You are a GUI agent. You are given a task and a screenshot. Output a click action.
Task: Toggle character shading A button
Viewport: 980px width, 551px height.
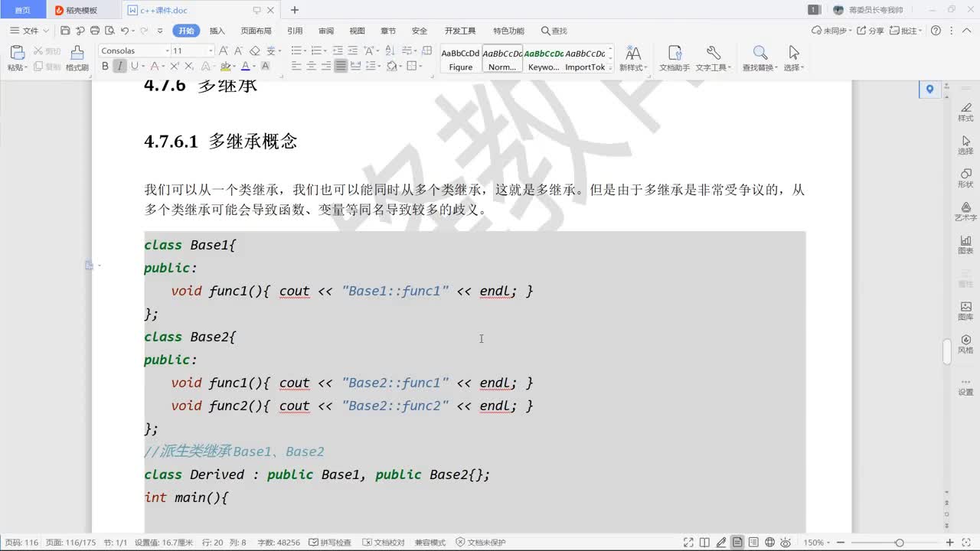(x=265, y=67)
